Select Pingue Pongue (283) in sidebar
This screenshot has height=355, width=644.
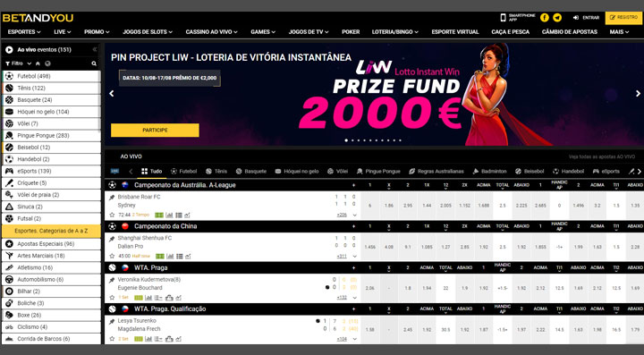tap(51, 136)
